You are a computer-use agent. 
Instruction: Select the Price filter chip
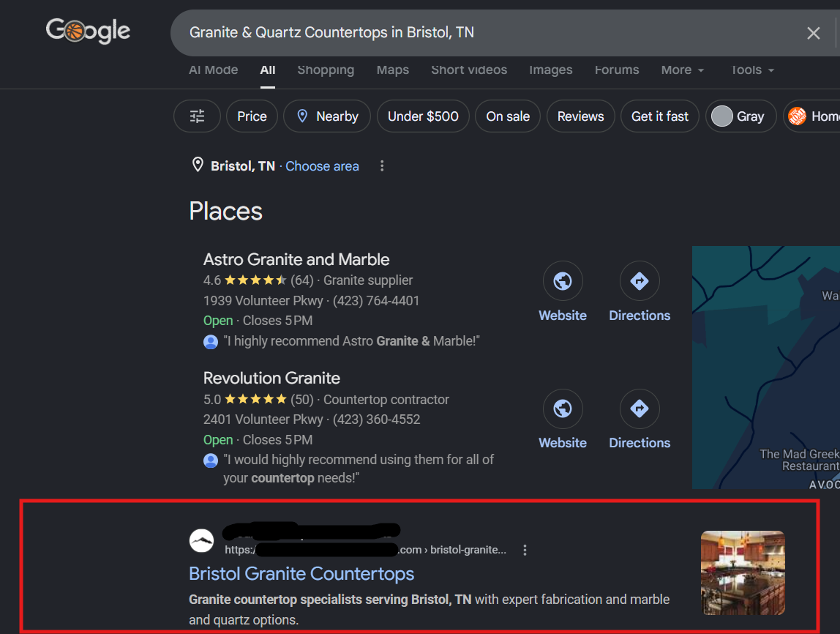tap(252, 116)
